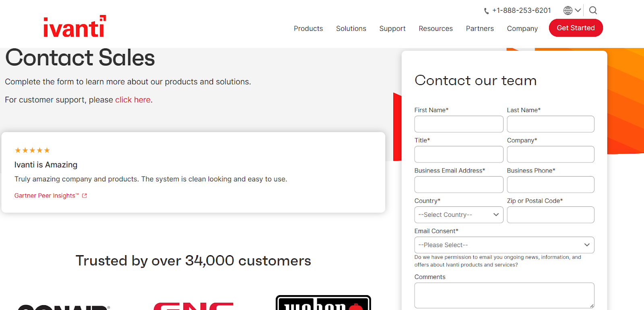Follow the 'click here' support link
The height and width of the screenshot is (310, 644).
pos(133,100)
